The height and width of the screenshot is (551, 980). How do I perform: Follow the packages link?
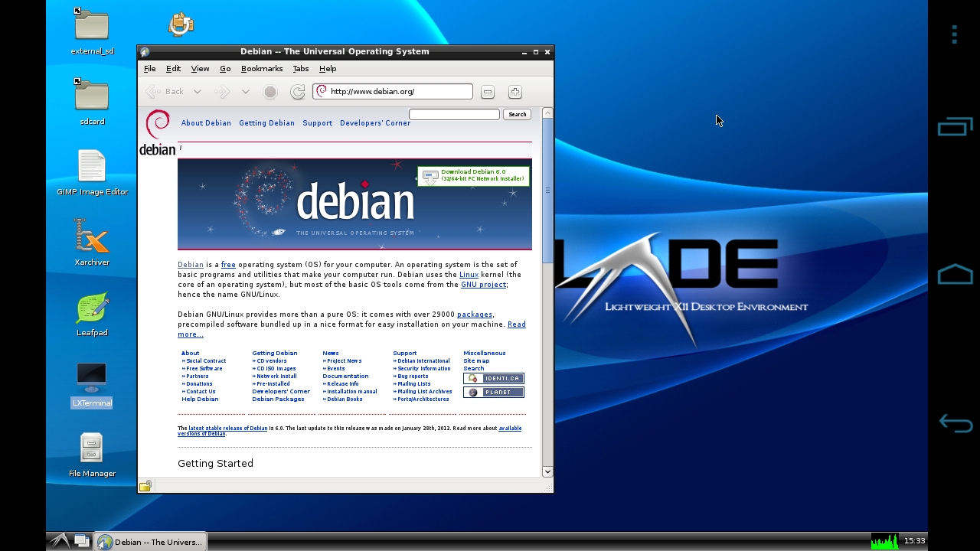(475, 315)
